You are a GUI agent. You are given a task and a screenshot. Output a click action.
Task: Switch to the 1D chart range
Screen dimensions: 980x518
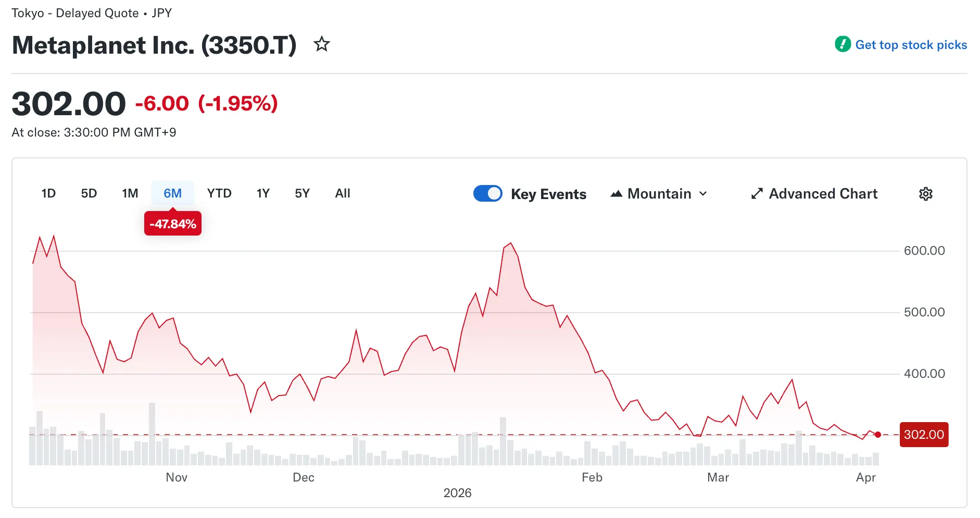[x=48, y=193]
